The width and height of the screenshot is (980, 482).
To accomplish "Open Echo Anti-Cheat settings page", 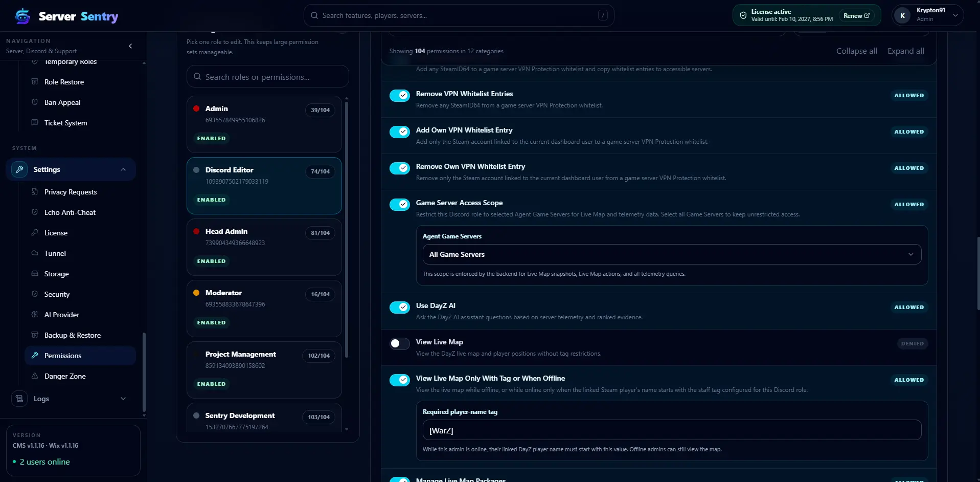I will [80, 212].
